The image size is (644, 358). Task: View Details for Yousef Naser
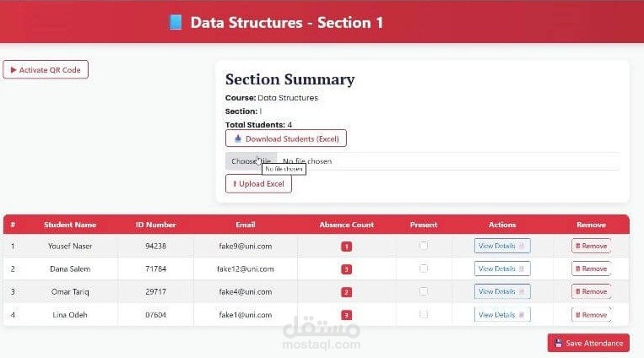tap(502, 246)
